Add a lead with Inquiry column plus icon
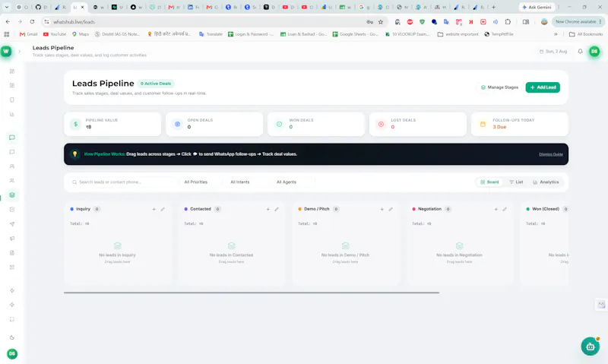 [154, 209]
